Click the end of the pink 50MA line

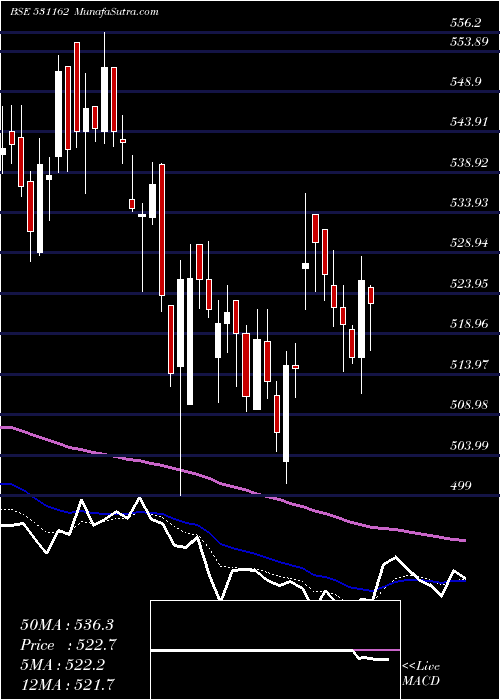[x=464, y=540]
